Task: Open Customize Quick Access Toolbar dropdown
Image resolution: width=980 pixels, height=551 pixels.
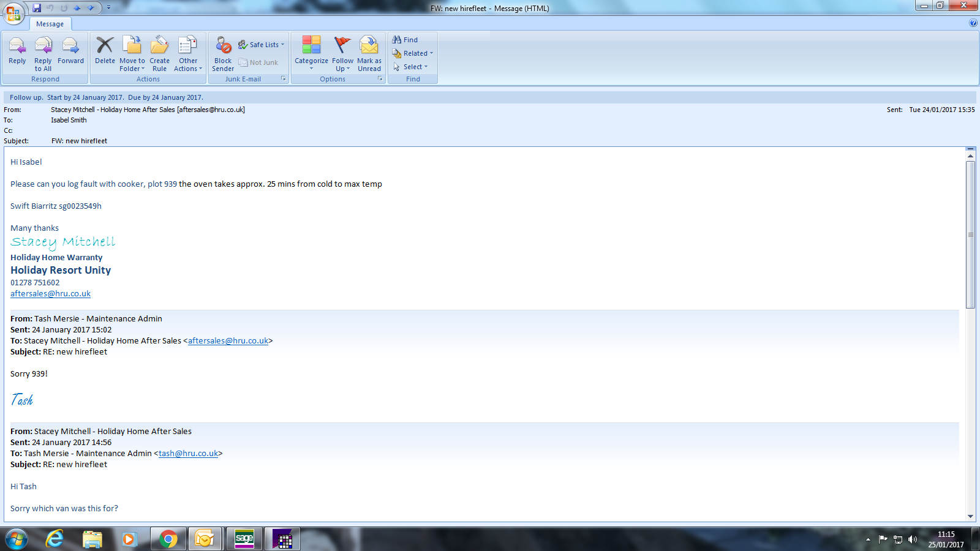Action: (108, 8)
